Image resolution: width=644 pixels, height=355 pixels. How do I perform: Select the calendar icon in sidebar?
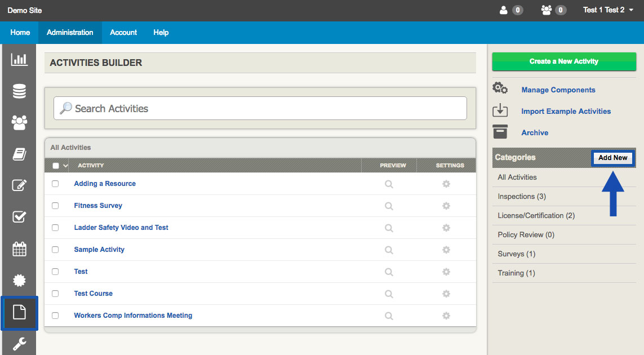(19, 248)
